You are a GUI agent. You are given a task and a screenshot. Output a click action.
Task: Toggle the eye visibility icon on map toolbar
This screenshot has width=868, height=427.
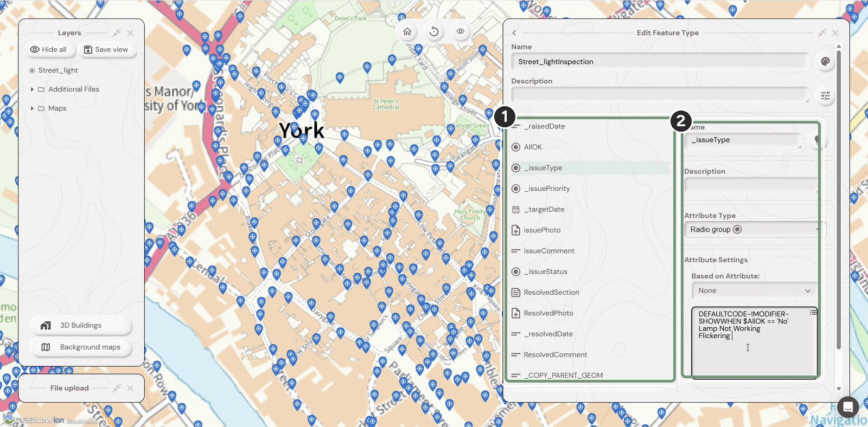point(461,31)
